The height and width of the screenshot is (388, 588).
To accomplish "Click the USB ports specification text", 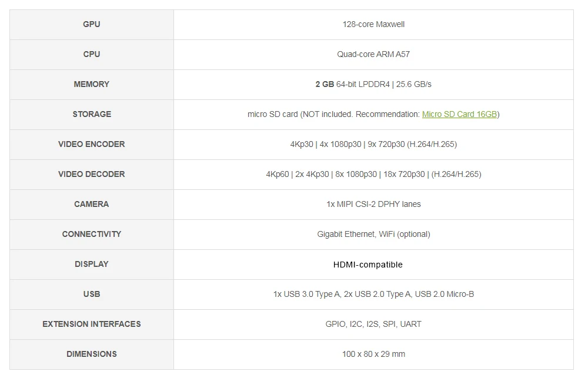I will tap(373, 295).
